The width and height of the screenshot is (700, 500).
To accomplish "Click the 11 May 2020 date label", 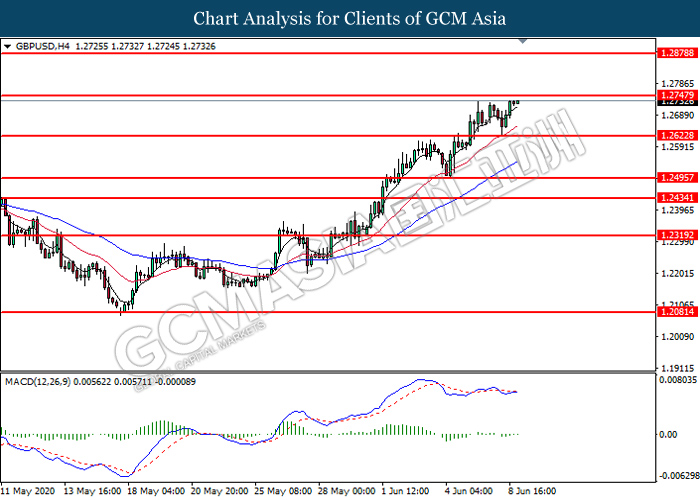I will pyautogui.click(x=29, y=491).
